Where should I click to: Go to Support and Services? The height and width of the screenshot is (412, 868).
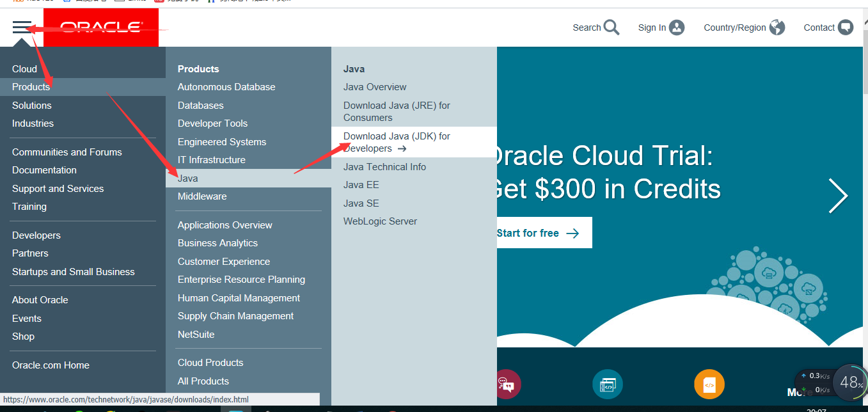pos(58,189)
